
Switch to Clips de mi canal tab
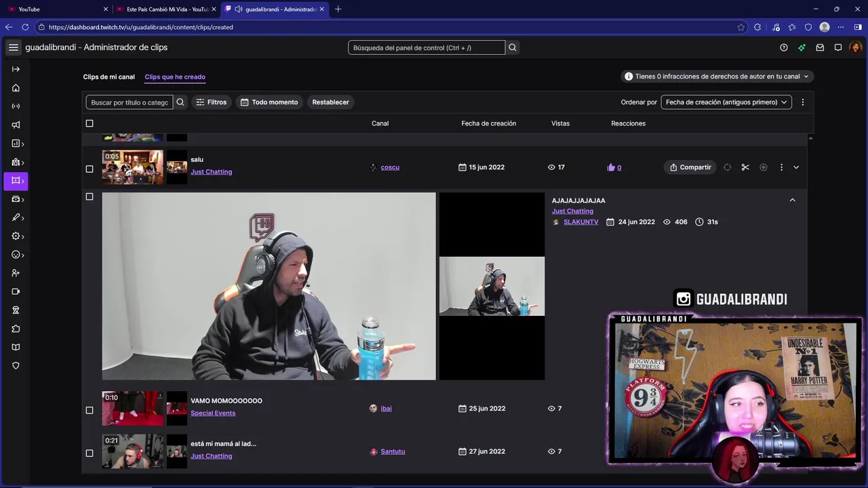tap(109, 77)
